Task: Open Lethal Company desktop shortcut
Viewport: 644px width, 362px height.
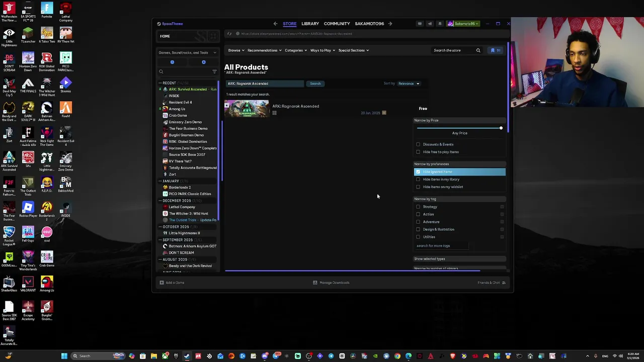Action: [65, 12]
